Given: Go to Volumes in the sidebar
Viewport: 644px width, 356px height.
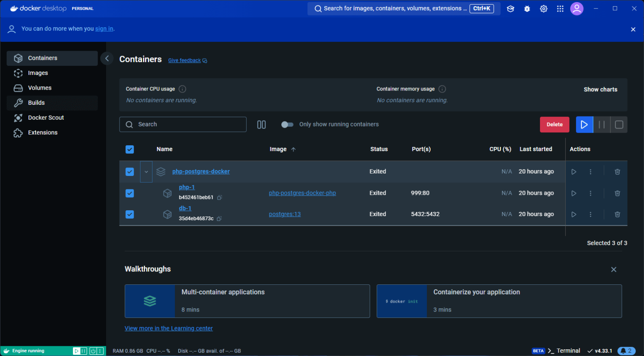Looking at the screenshot, I should [52, 88].
